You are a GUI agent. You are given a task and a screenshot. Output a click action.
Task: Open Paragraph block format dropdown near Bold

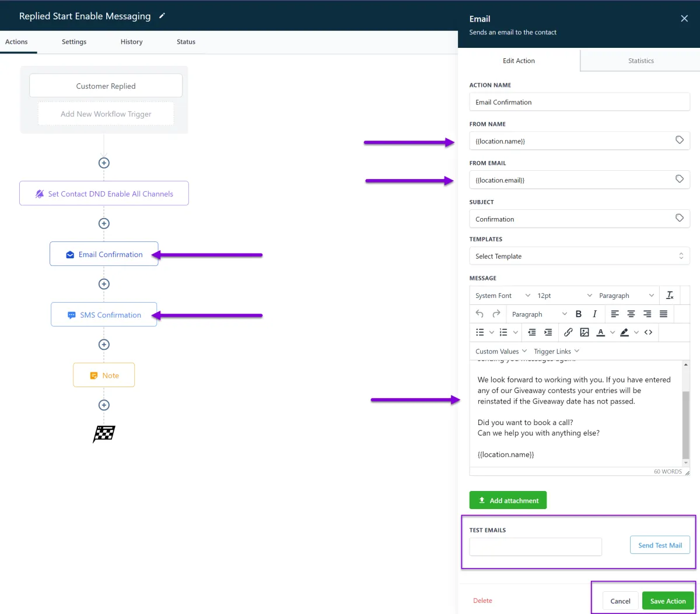pos(540,314)
